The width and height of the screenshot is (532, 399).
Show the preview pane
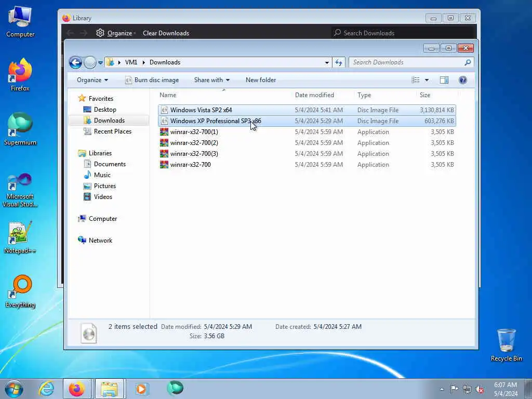coord(444,80)
